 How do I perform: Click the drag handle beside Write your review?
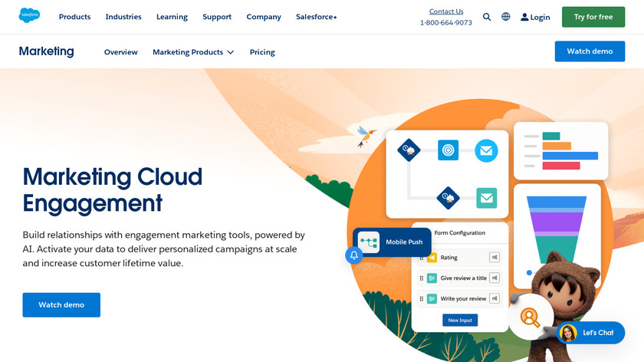(x=422, y=298)
